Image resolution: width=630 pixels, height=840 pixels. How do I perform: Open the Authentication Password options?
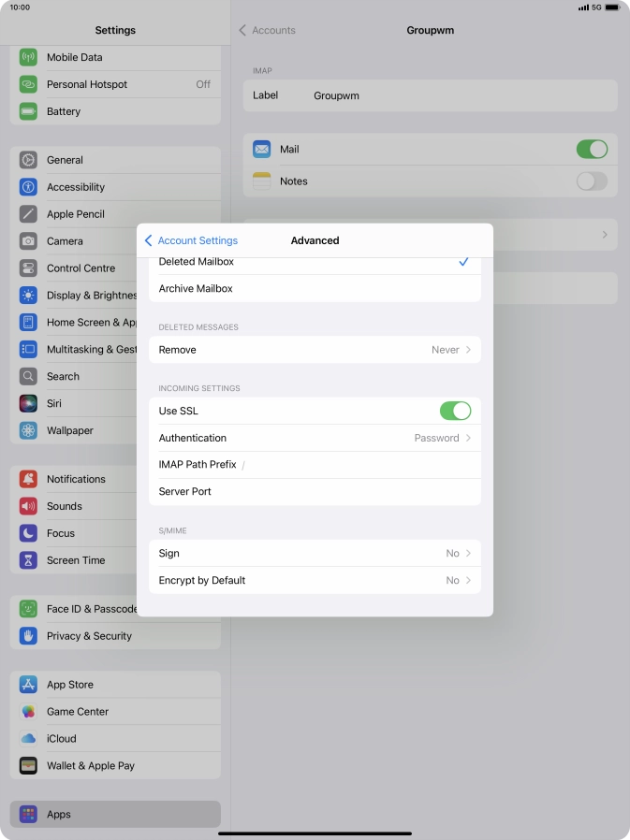[x=315, y=438]
